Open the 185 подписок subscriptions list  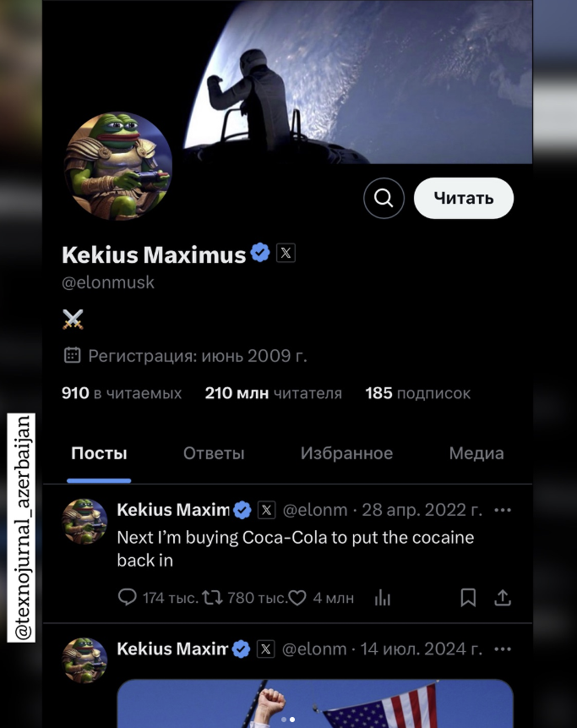[x=417, y=393]
